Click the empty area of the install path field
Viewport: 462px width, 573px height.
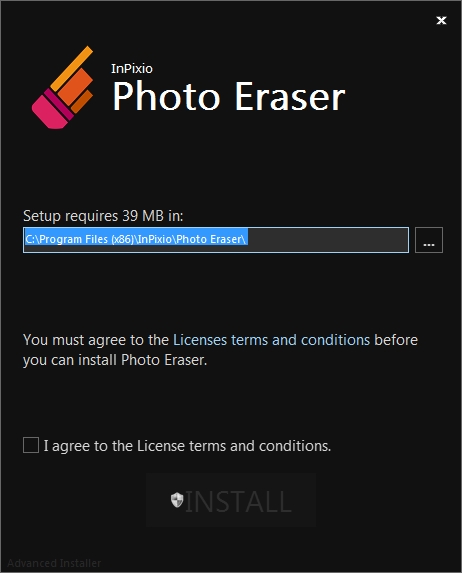tap(328, 240)
